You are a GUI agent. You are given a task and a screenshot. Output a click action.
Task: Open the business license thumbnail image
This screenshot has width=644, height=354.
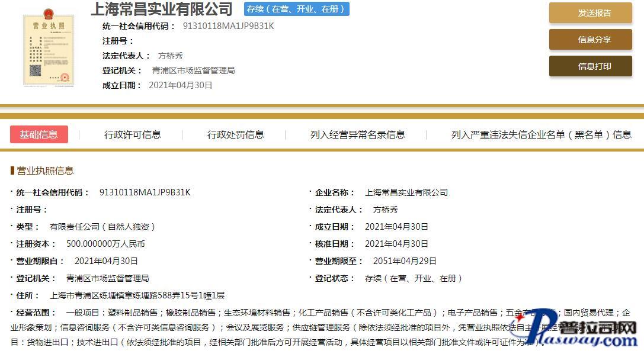point(49,47)
